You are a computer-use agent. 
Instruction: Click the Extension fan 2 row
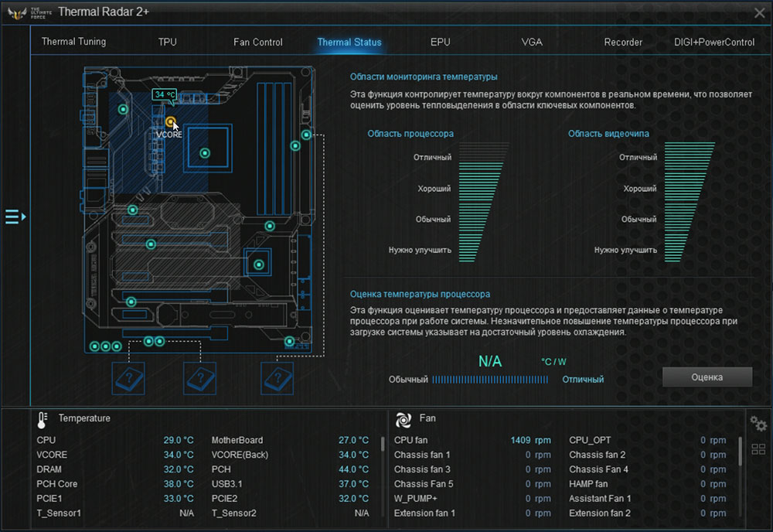[x=647, y=513]
